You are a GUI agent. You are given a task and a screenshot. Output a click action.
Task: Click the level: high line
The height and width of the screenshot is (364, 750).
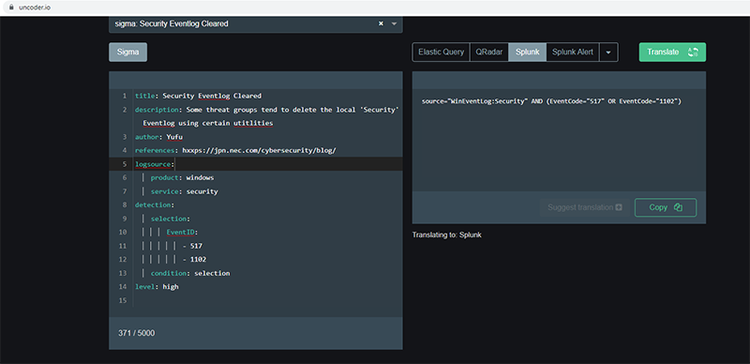156,287
